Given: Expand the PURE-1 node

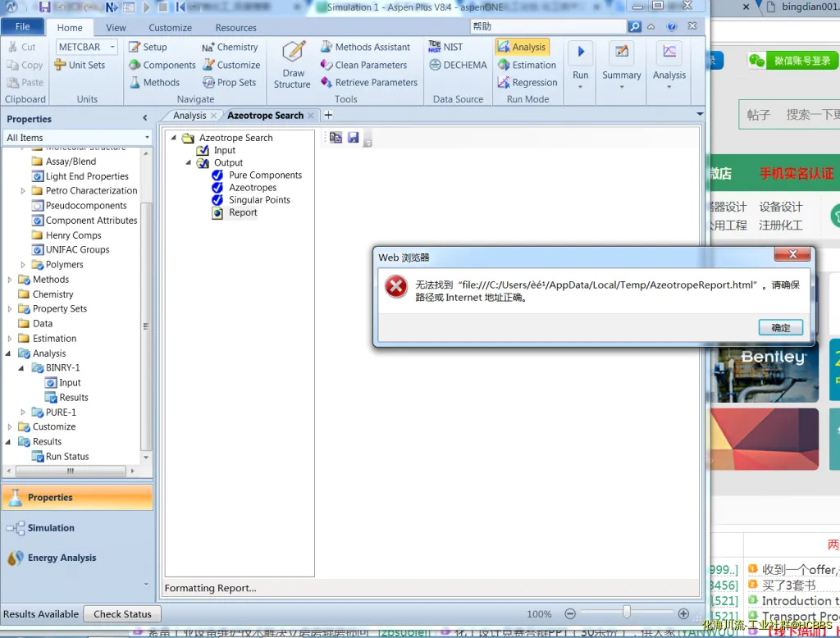Looking at the screenshot, I should pos(22,412).
